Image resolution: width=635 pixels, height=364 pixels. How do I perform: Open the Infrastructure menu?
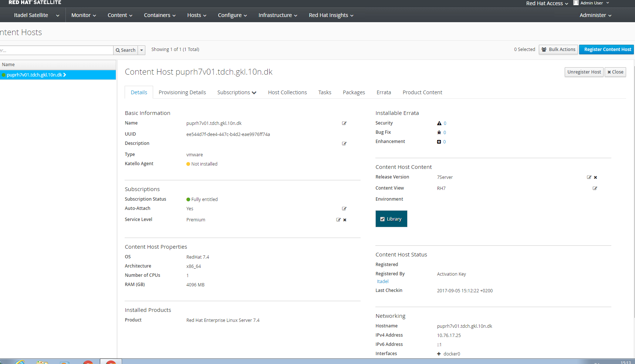[x=278, y=15]
